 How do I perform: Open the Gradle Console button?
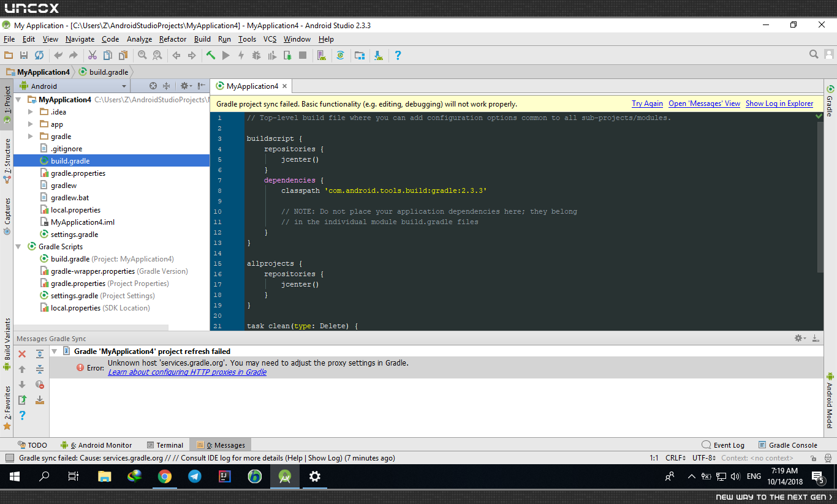(788, 445)
